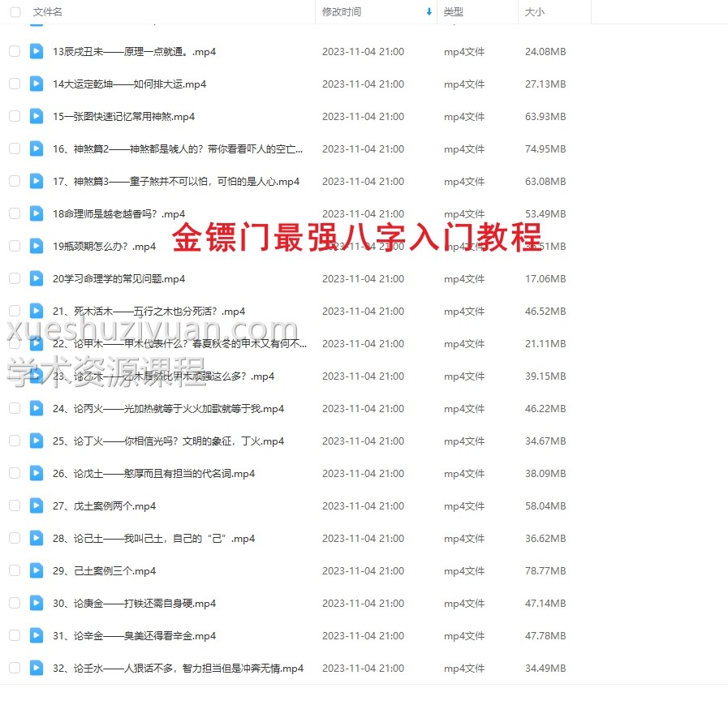Click the play icon next to 15一张图快速记忆常用神煞.mp4
This screenshot has height=701, width=728.
click(x=36, y=116)
